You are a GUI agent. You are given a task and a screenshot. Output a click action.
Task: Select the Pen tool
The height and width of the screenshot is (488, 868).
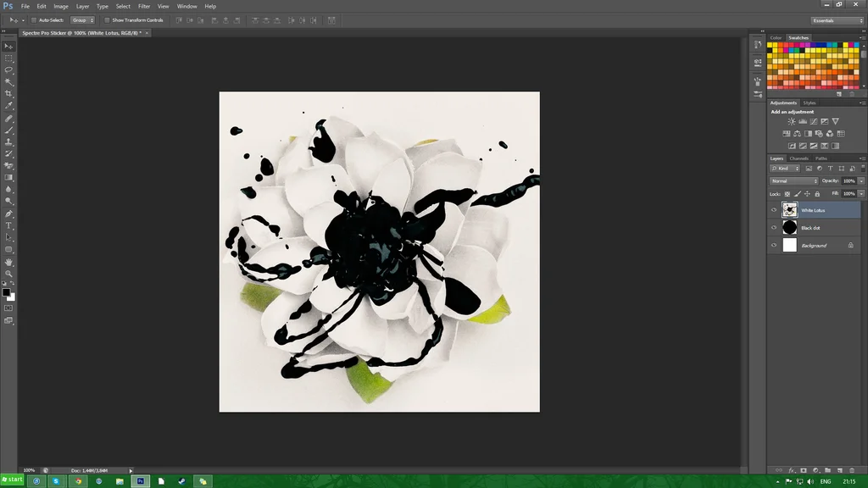coord(8,213)
